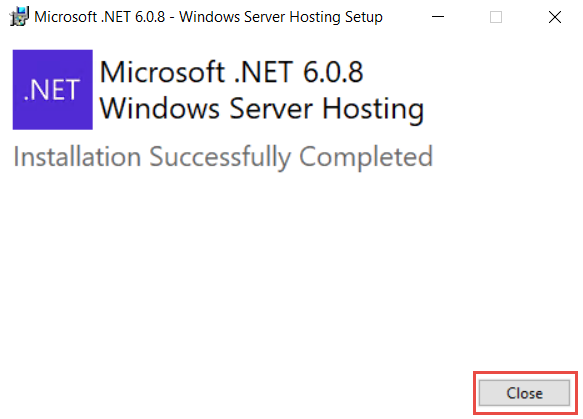This screenshot has width=583, height=419.
Task: Click the "Windows Server Hosting" heading line
Action: [262, 109]
